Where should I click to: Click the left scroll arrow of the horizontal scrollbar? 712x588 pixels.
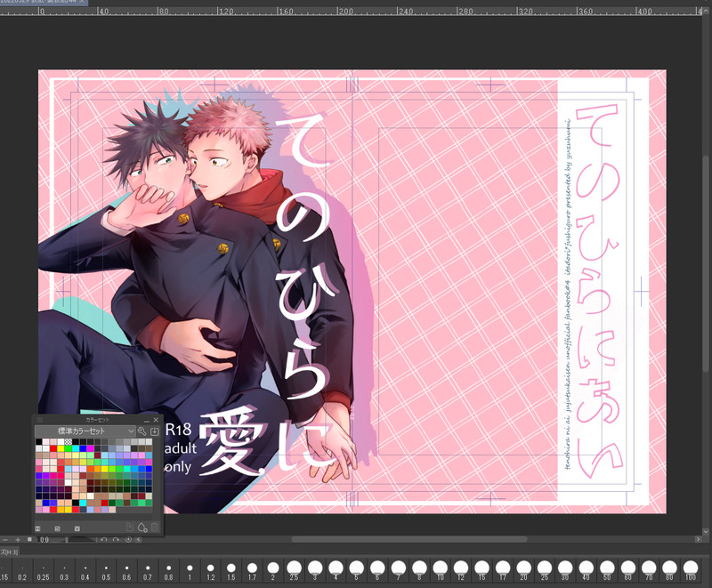139,539
